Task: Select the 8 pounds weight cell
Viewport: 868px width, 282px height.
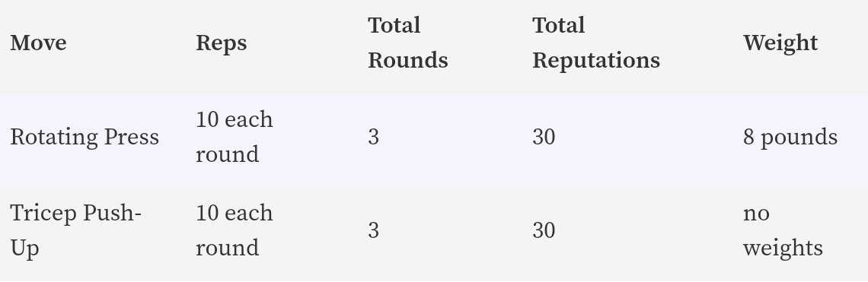Action: (790, 138)
